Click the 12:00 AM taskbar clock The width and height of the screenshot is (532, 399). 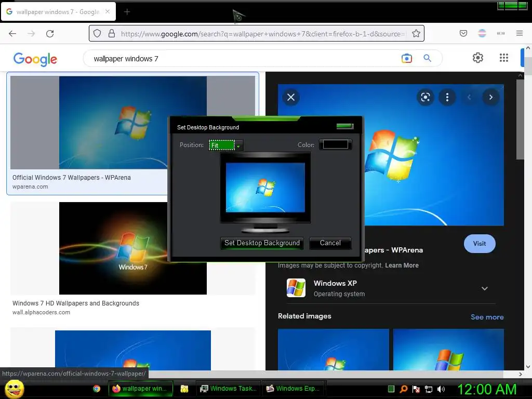click(x=487, y=389)
